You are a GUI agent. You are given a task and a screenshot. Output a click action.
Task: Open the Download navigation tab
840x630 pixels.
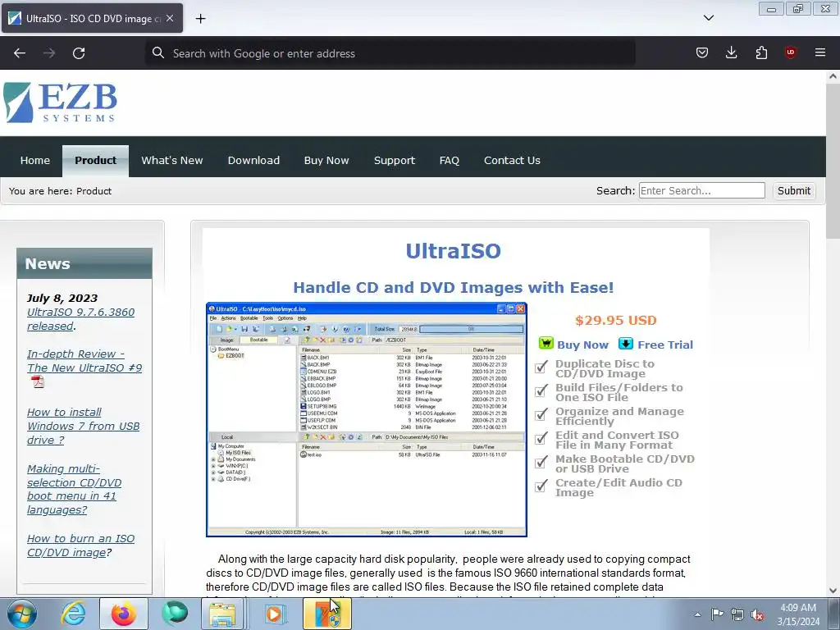253,160
